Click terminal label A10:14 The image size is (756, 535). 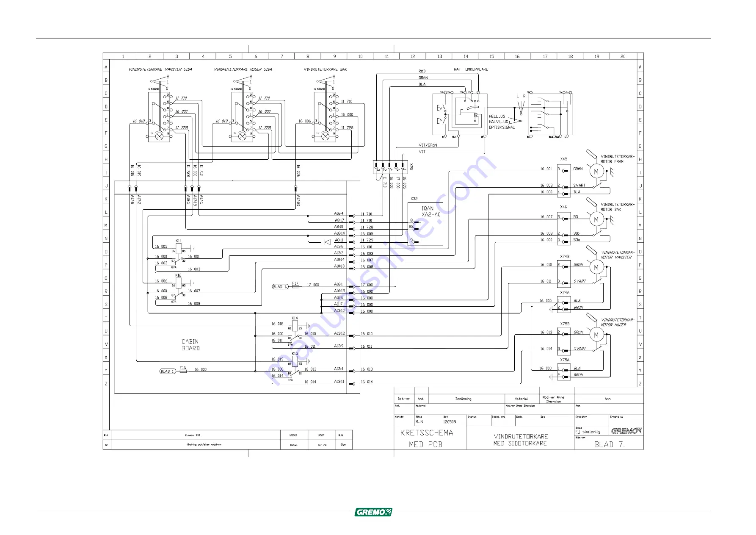[339, 260]
